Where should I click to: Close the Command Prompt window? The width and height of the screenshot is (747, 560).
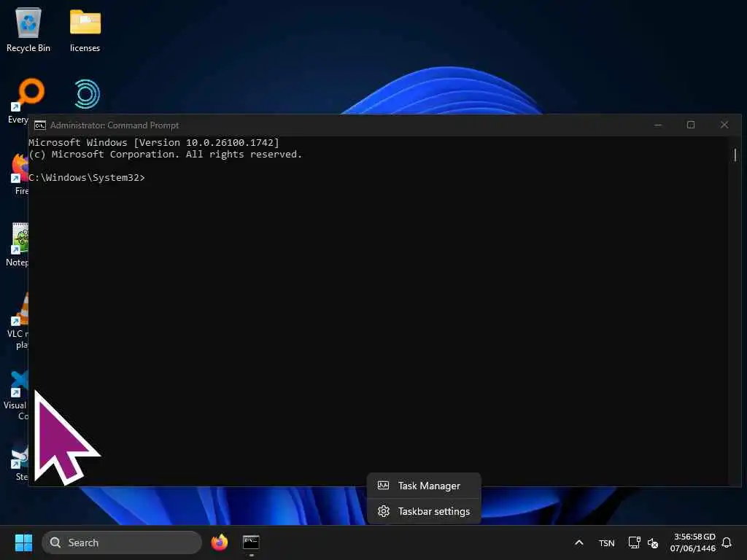click(724, 125)
